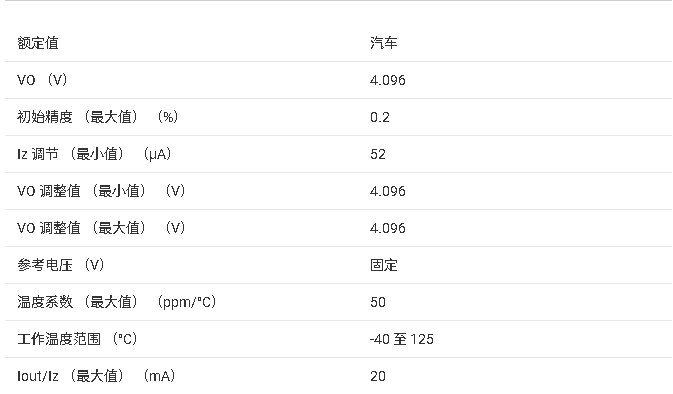Select the 固定 reference voltage value
The width and height of the screenshot is (673, 394).
pos(384,265)
